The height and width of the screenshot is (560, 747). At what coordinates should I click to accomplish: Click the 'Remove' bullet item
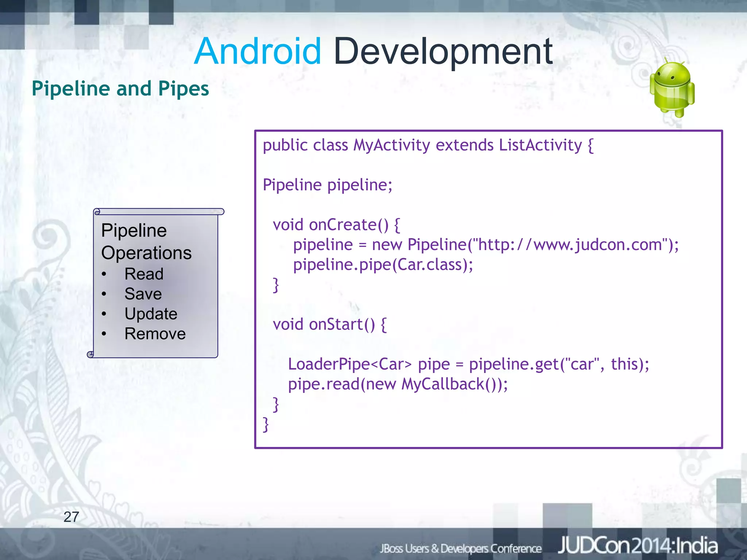(x=155, y=334)
